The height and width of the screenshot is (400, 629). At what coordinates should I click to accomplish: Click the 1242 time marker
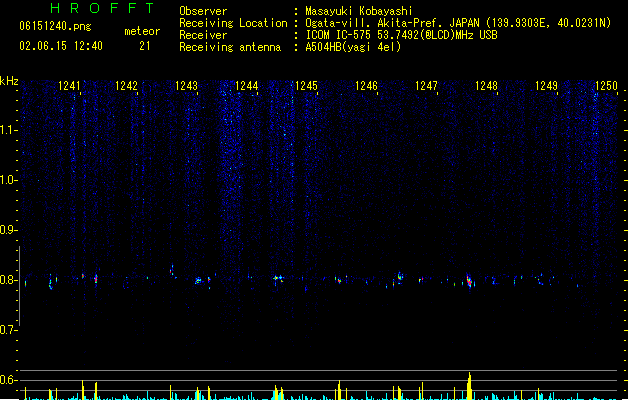tap(126, 86)
